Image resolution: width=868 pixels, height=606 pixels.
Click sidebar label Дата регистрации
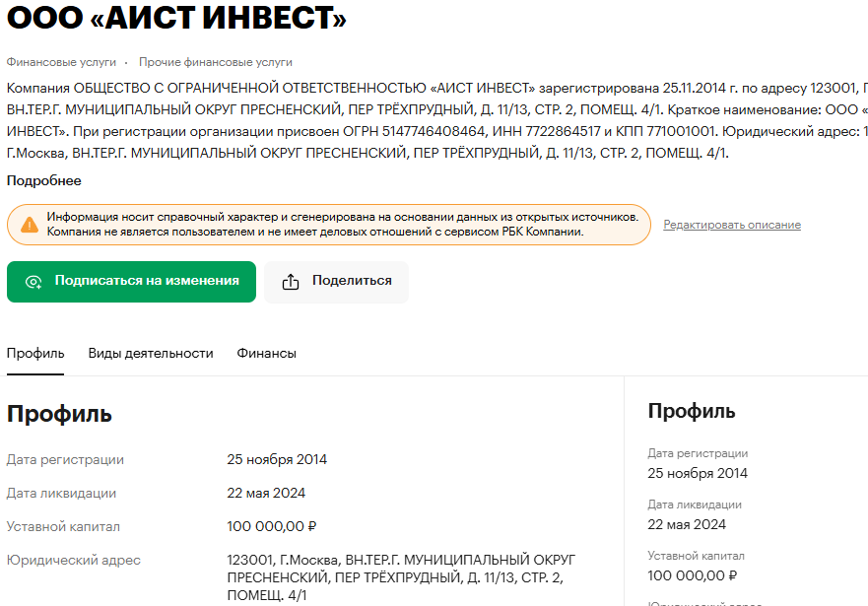[x=698, y=453]
